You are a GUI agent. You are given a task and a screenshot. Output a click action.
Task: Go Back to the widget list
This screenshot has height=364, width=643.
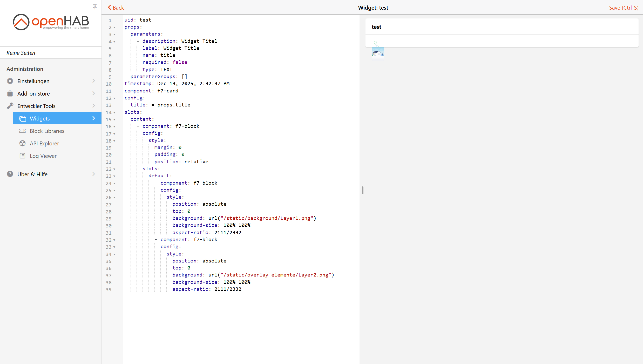tap(116, 8)
